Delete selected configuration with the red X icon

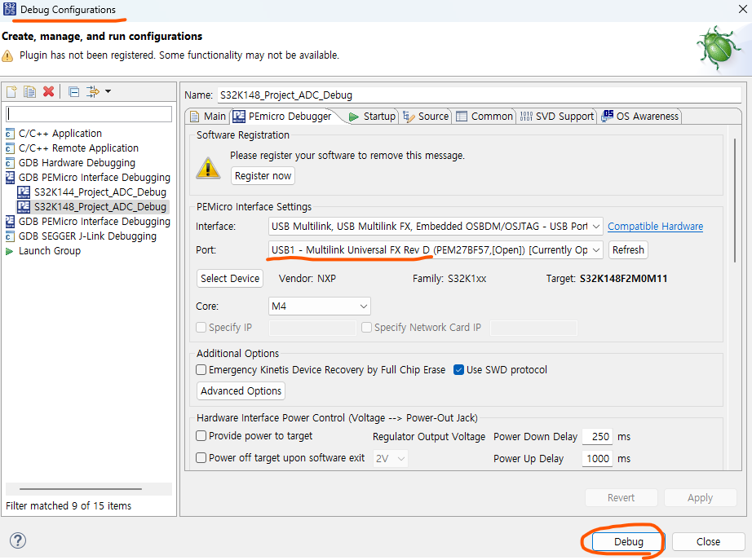48,91
